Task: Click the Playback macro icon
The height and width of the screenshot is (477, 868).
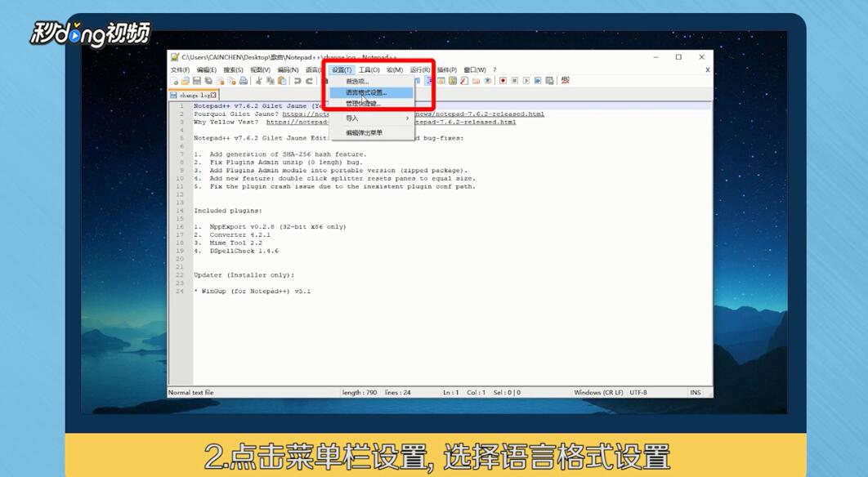Action: (x=526, y=81)
